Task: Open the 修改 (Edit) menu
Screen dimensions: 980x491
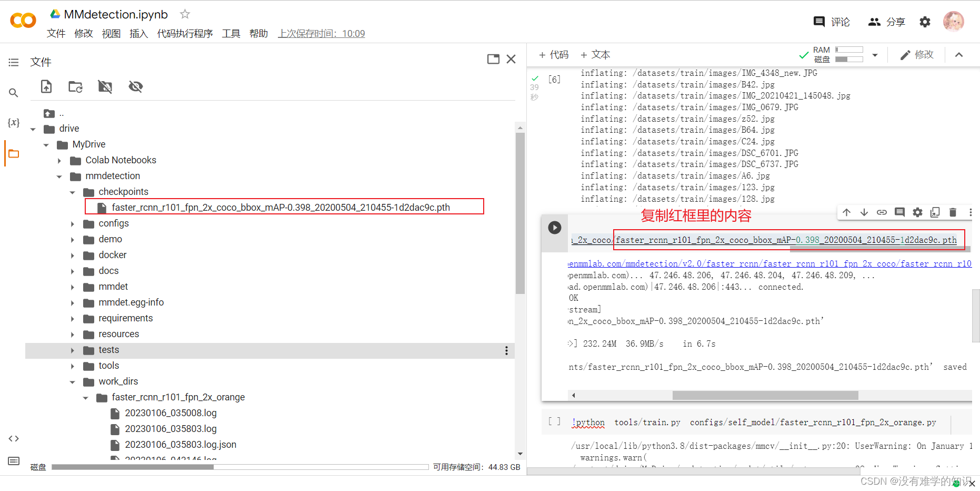Action: (x=84, y=34)
